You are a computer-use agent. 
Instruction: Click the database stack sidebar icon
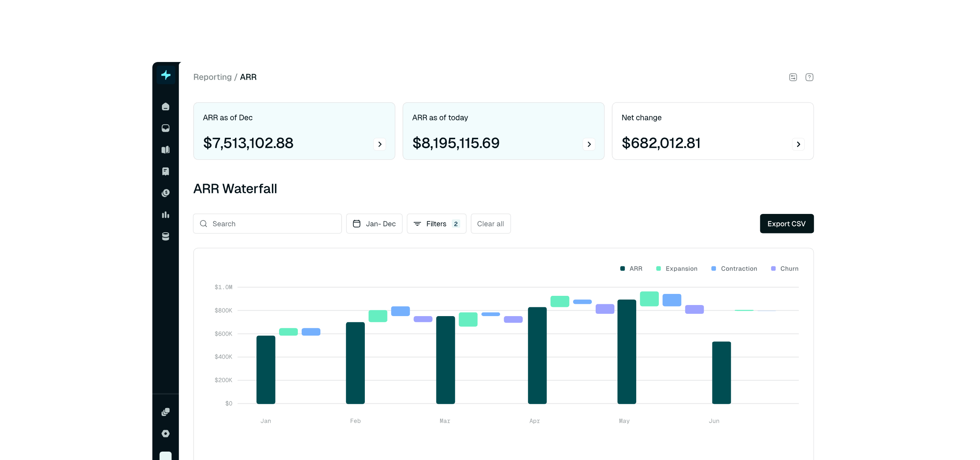pyautogui.click(x=165, y=237)
